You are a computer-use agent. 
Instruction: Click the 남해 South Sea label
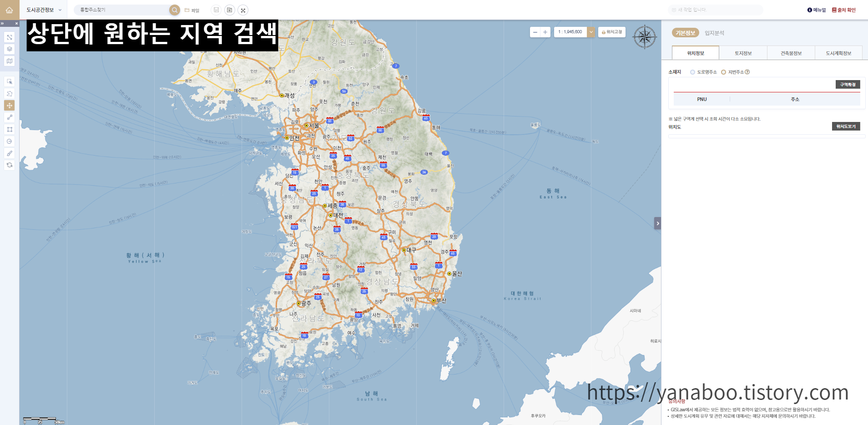coord(372,396)
